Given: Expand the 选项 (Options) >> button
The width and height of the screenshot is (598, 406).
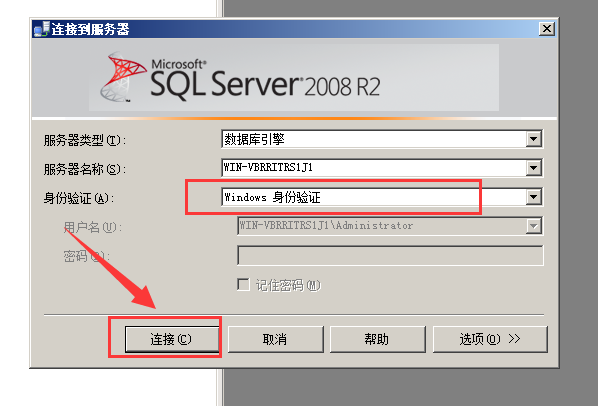Looking at the screenshot, I should (x=490, y=339).
